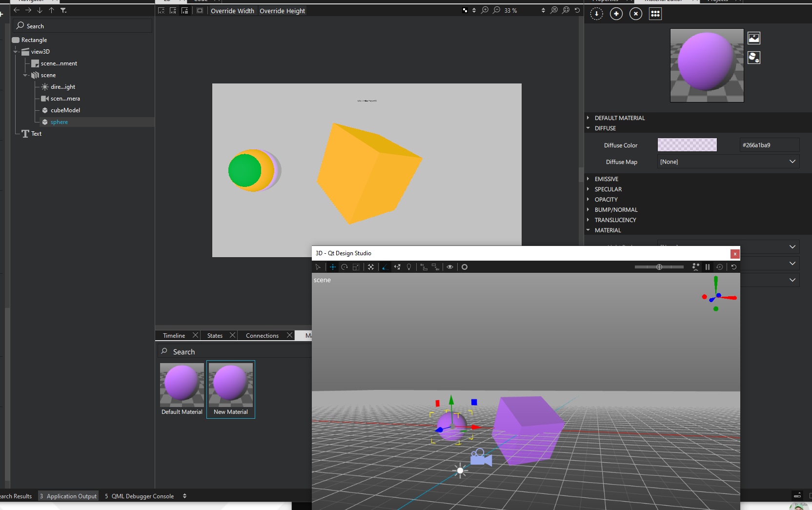This screenshot has width=812, height=510.
Task: Click the apply material to selected icon
Action: tap(597, 14)
